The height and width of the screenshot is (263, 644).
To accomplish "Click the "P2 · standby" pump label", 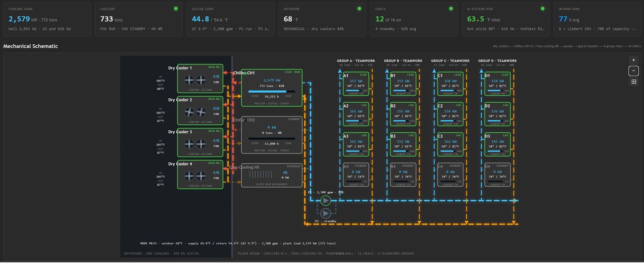I will [325, 221].
